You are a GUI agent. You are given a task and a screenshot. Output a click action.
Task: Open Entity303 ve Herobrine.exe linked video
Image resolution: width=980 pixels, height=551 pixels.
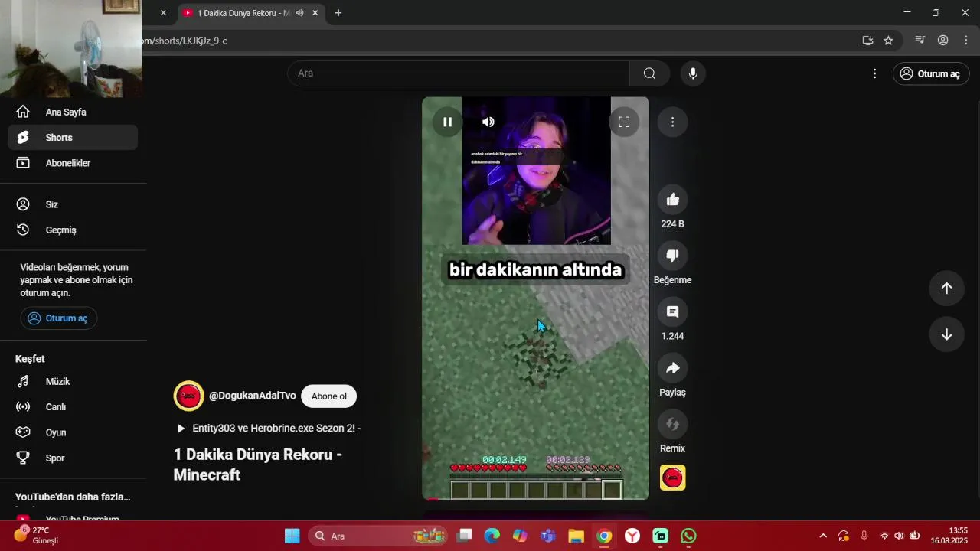(269, 428)
